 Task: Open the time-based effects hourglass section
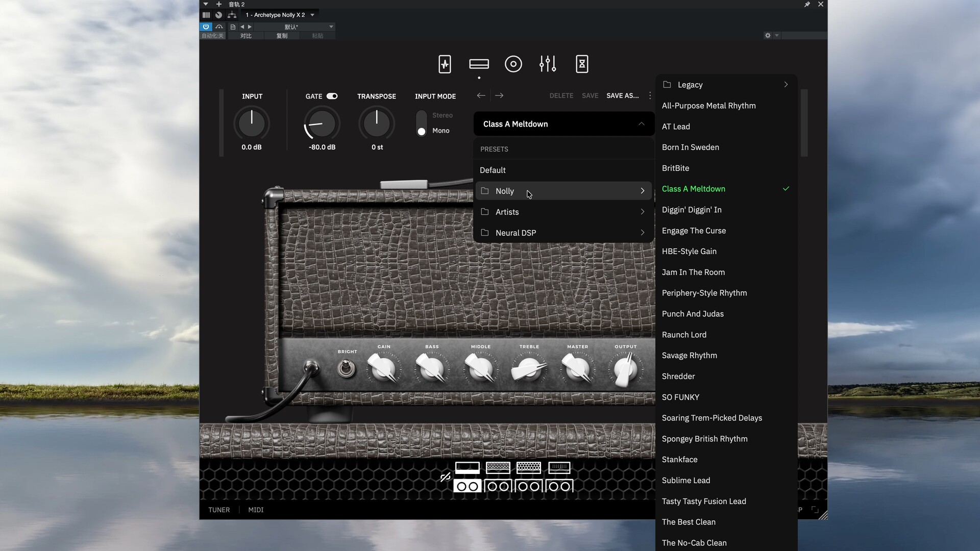tap(582, 64)
